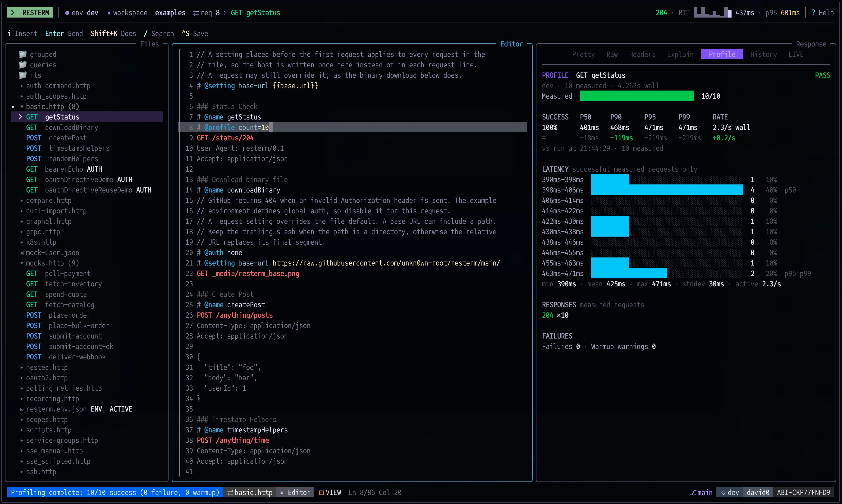Click the david0 user label
Screen dimensions: 842x504
click(758, 492)
